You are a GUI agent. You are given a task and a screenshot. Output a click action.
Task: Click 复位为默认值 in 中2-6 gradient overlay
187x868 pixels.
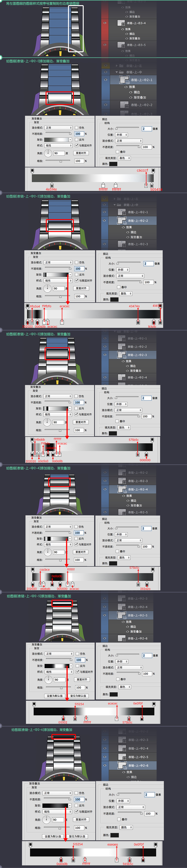click(x=77, y=836)
